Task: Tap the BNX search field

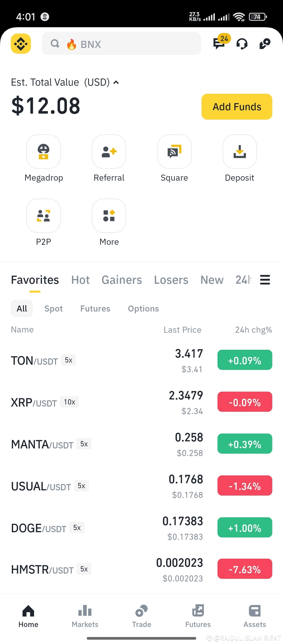Action: pyautogui.click(x=121, y=43)
